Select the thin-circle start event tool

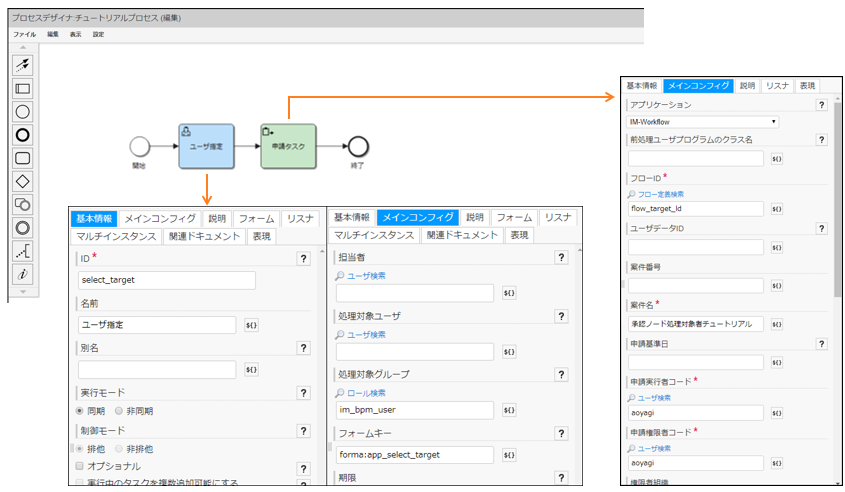tap(23, 112)
